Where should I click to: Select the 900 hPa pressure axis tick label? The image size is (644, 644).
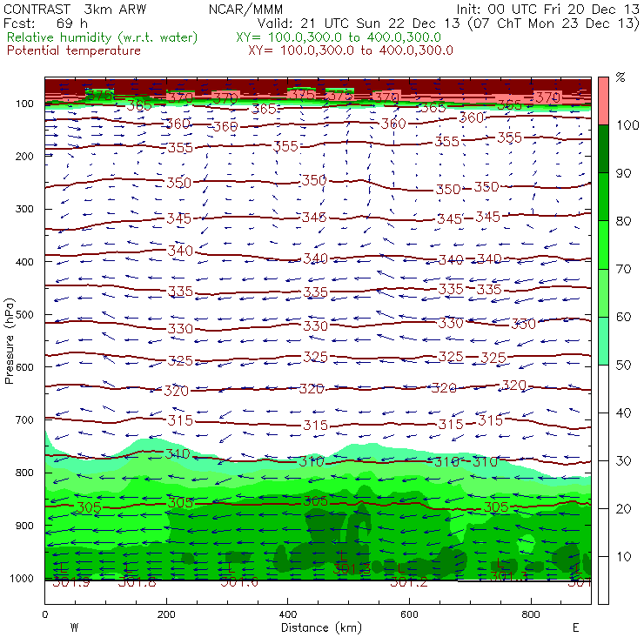click(x=24, y=526)
